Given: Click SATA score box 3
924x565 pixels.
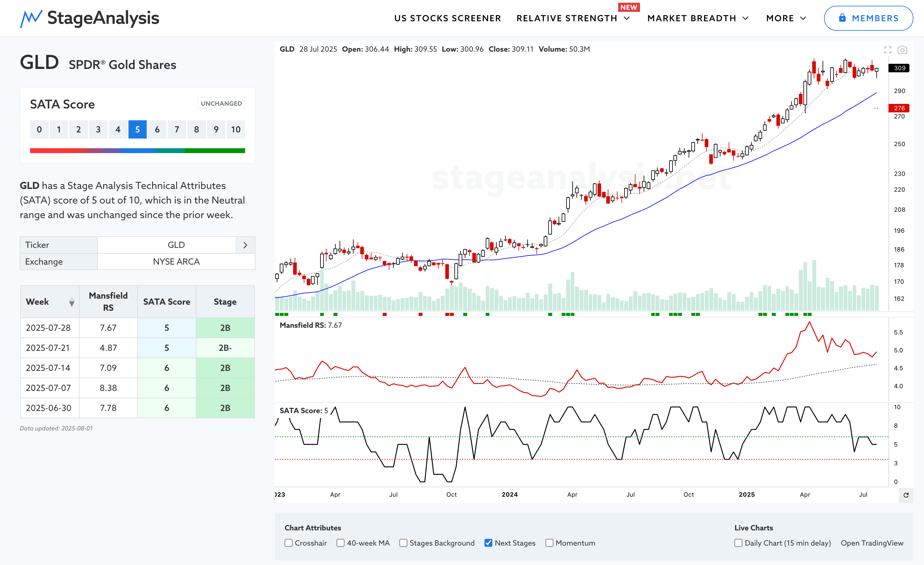Looking at the screenshot, I should [98, 129].
